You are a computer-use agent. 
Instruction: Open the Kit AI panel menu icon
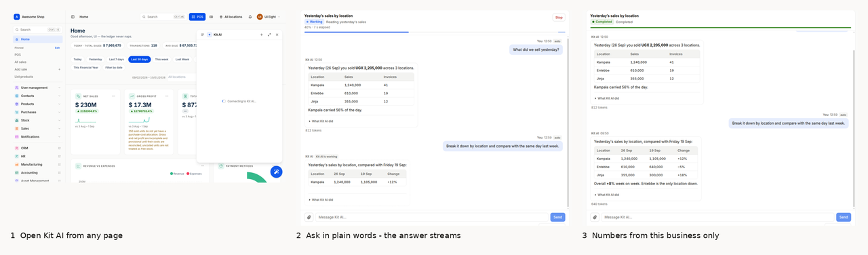[202, 35]
